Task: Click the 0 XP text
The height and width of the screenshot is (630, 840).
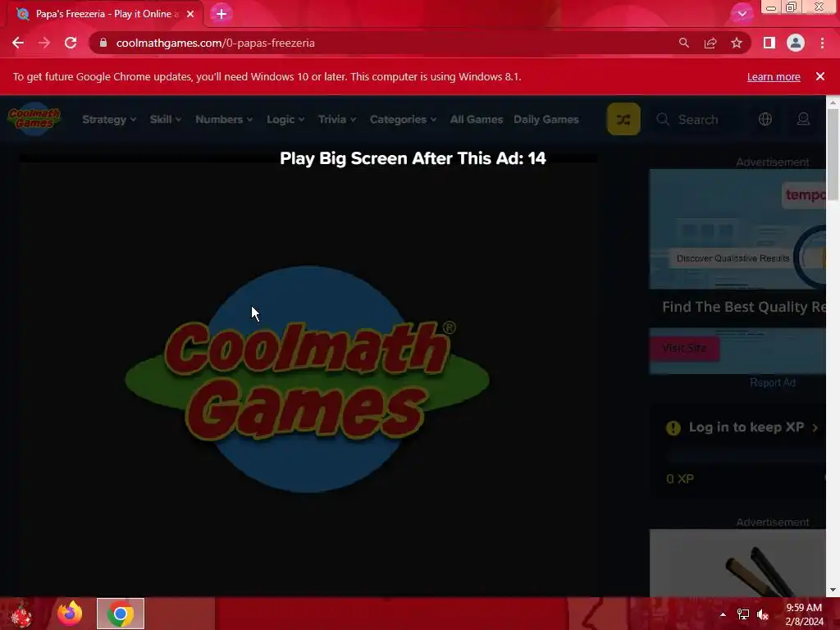Action: [680, 479]
